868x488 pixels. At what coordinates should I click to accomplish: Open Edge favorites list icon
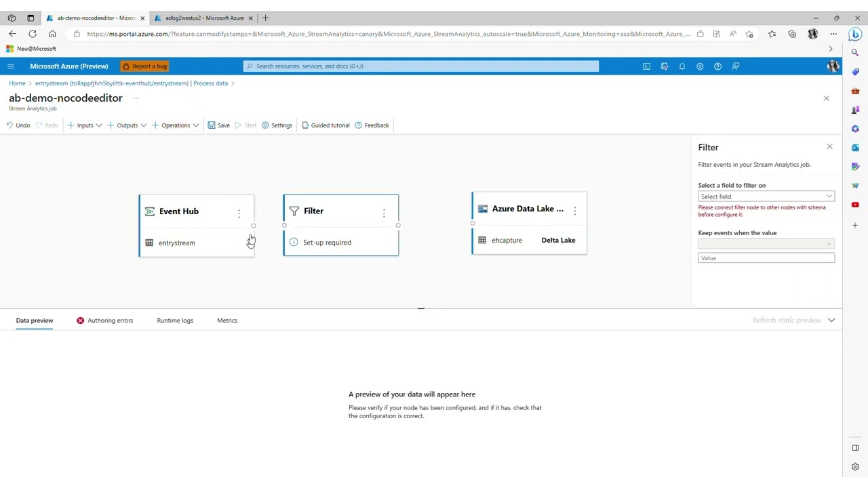[772, 34]
